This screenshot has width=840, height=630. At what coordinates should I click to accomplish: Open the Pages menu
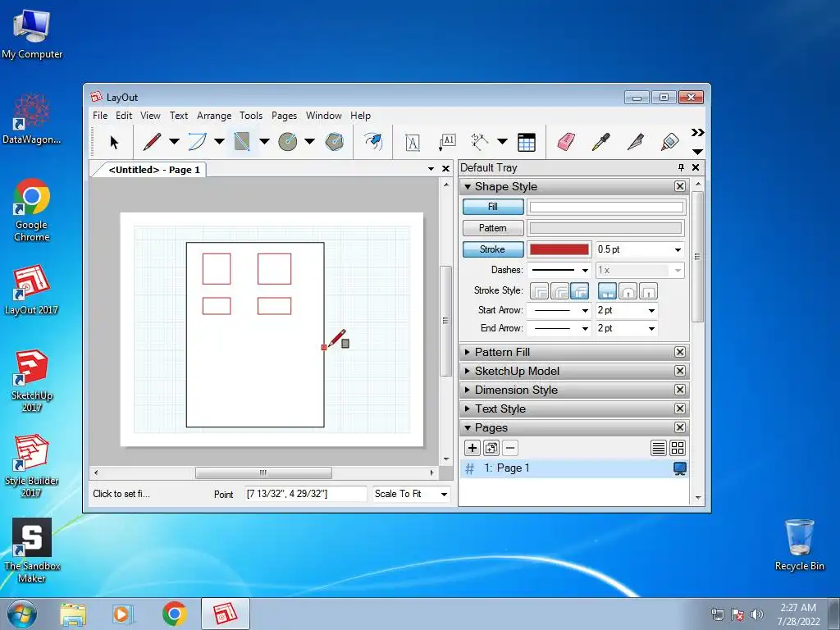pos(284,116)
